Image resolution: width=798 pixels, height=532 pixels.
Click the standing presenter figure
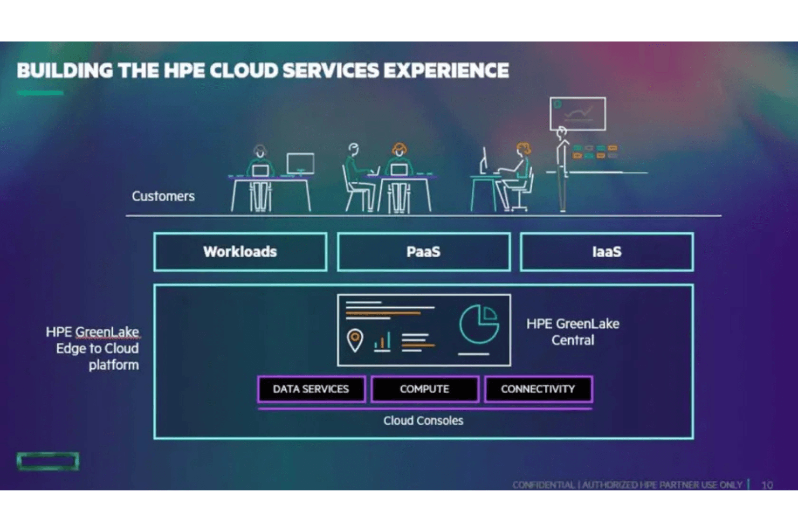coord(562,169)
